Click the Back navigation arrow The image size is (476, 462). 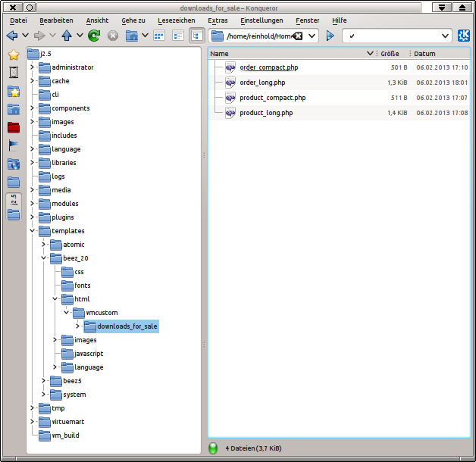click(11, 36)
